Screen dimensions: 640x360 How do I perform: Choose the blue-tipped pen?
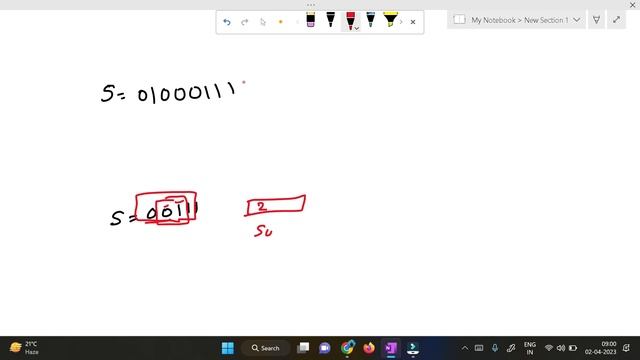click(371, 20)
